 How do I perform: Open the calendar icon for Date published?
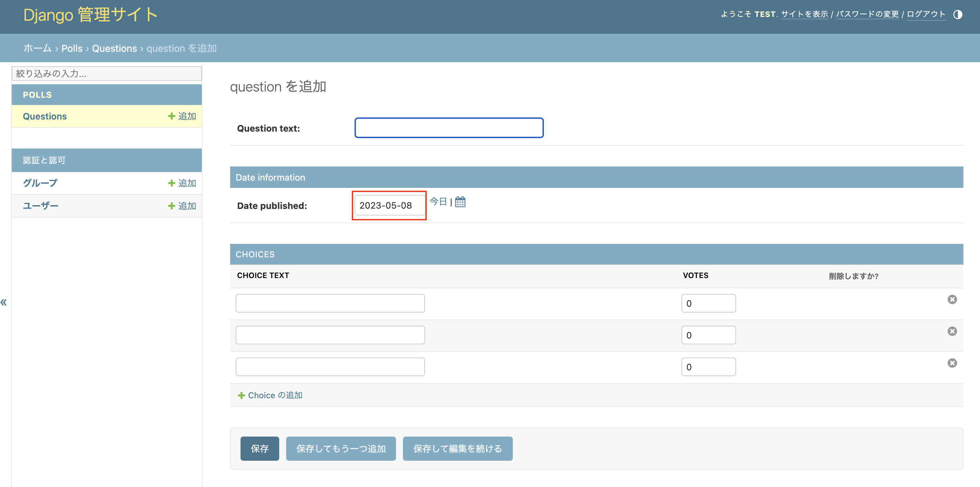[x=460, y=202]
